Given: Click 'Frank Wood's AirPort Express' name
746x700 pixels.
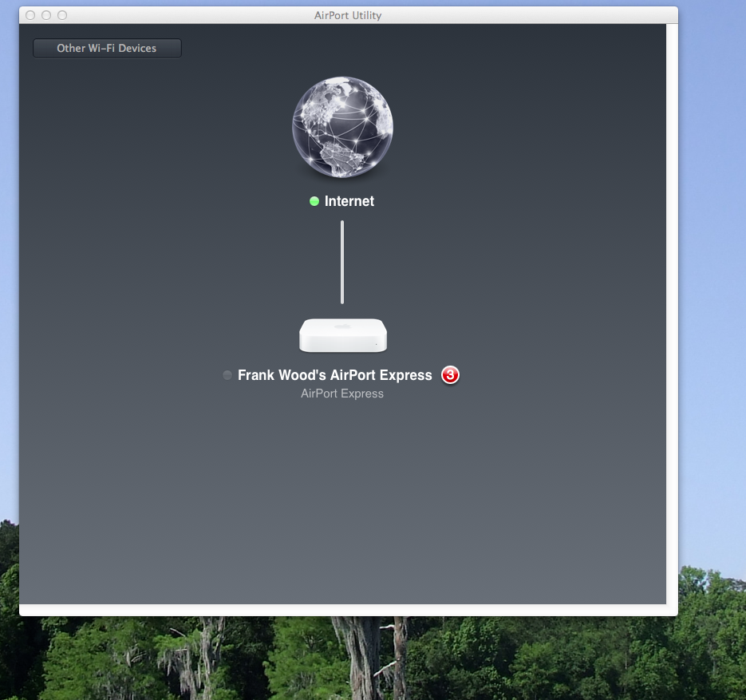Looking at the screenshot, I should coord(335,375).
